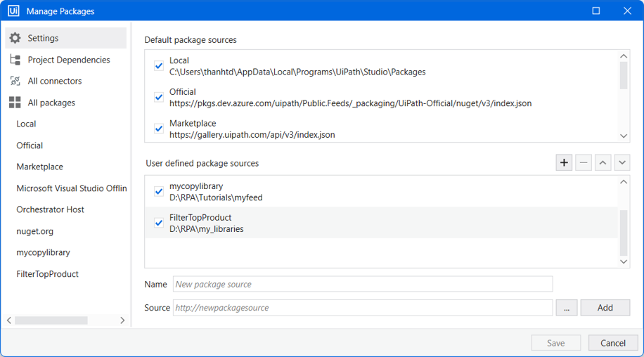The width and height of the screenshot is (644, 357).
Task: Toggle the mycopylibrary source checkbox
Action: pyautogui.click(x=159, y=192)
